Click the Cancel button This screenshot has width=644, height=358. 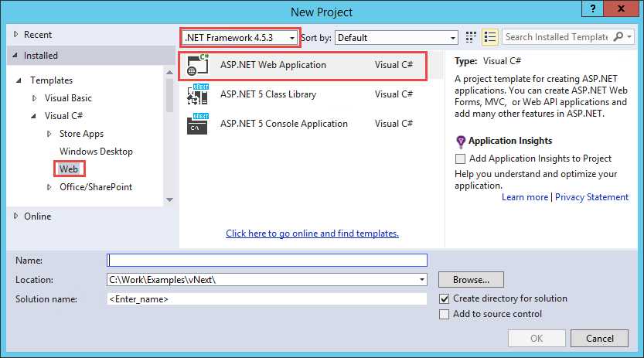(x=600, y=339)
